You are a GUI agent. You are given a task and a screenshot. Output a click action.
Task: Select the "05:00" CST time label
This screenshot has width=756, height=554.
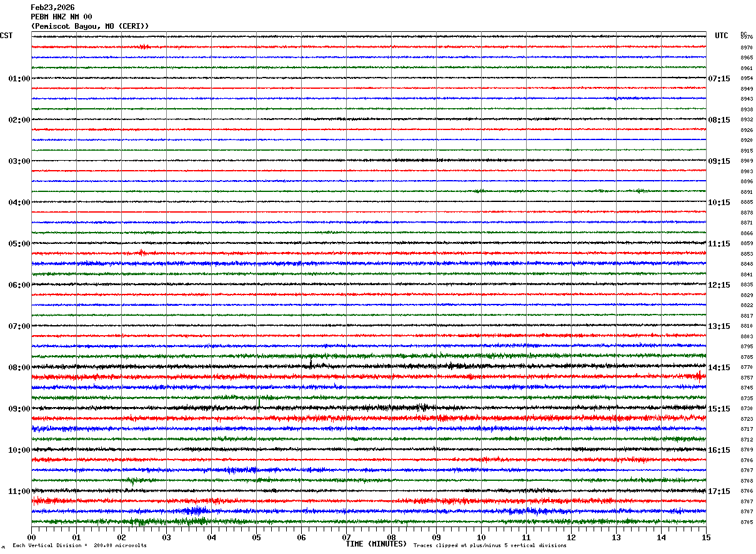19,244
